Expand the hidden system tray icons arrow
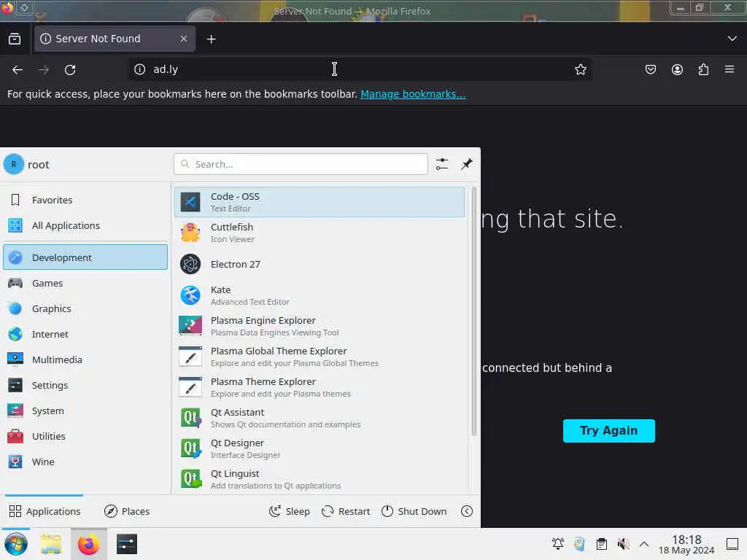The height and width of the screenshot is (560, 747). 644,544
